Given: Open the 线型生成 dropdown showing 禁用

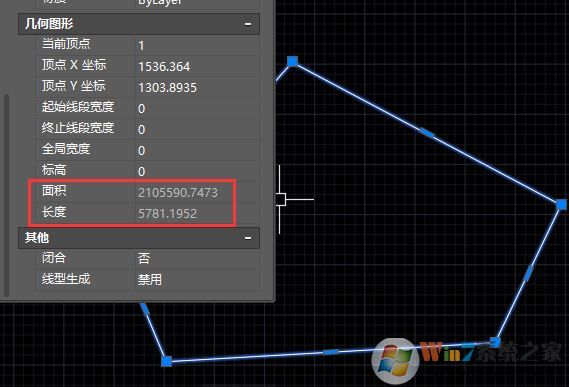Looking at the screenshot, I should [197, 279].
